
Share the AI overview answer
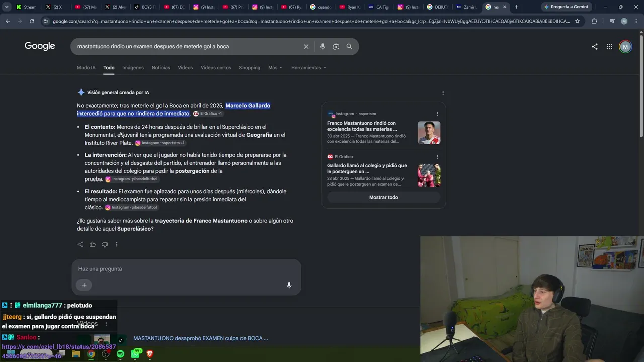80,244
